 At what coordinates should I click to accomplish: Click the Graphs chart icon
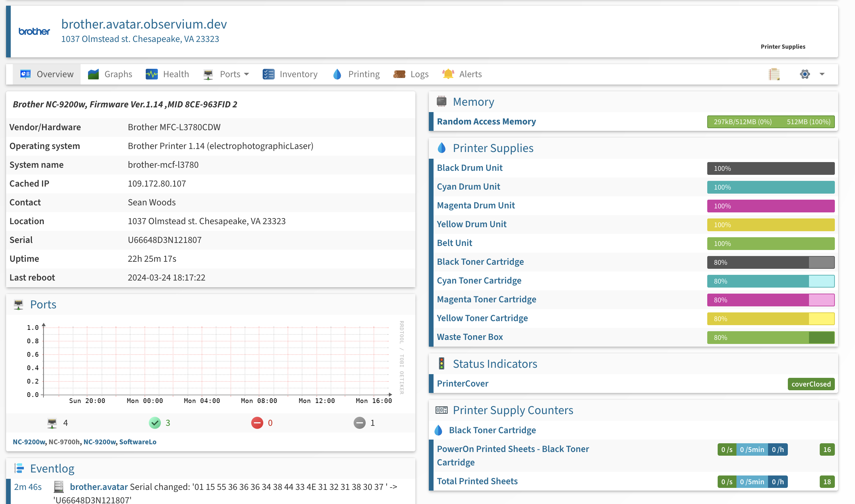[x=93, y=74]
